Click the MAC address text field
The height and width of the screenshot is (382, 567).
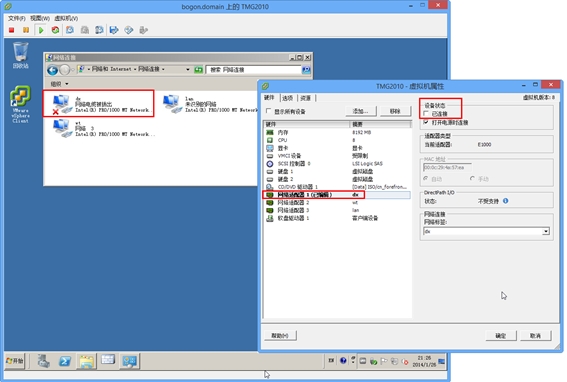click(x=447, y=167)
